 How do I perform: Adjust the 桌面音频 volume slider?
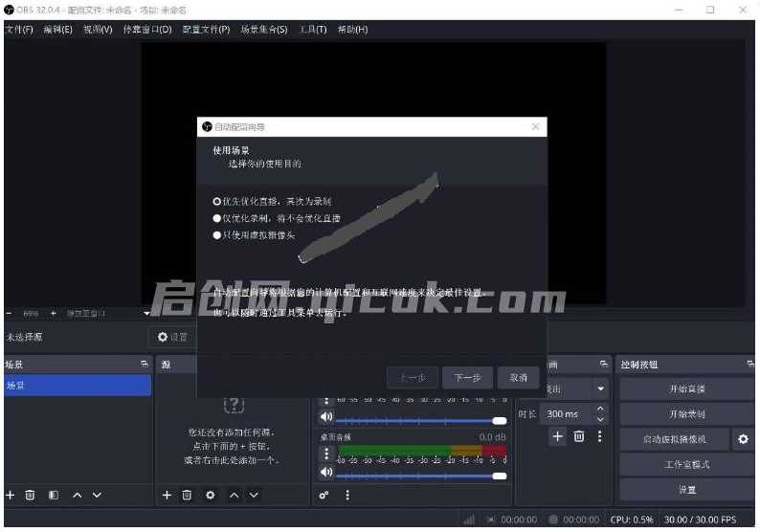tap(421, 477)
